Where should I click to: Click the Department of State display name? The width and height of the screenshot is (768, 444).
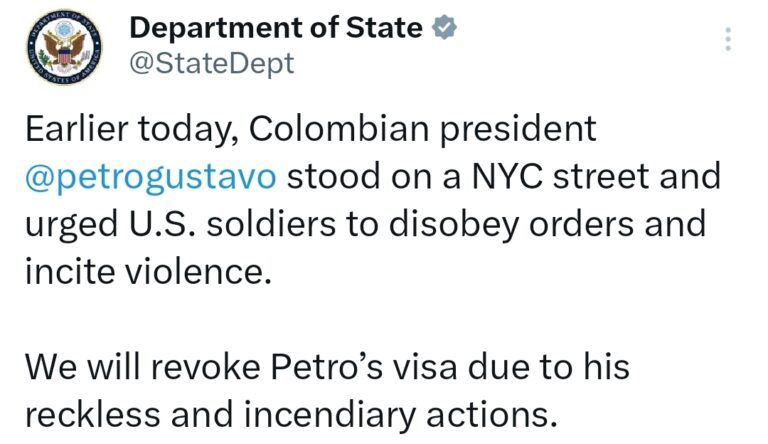pos(276,27)
